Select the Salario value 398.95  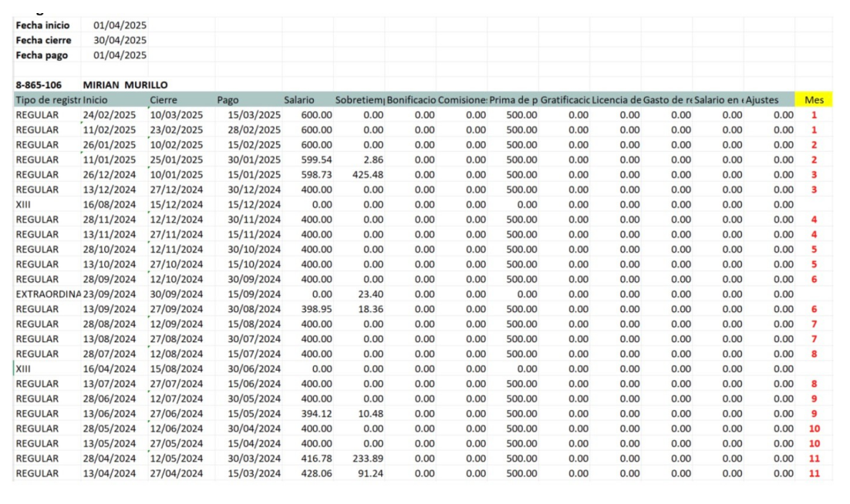pyautogui.click(x=316, y=309)
